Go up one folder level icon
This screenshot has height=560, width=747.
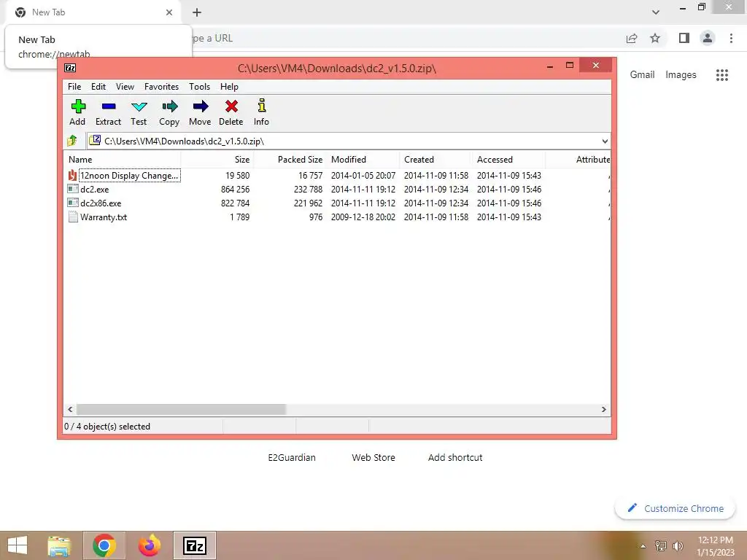[x=72, y=141]
